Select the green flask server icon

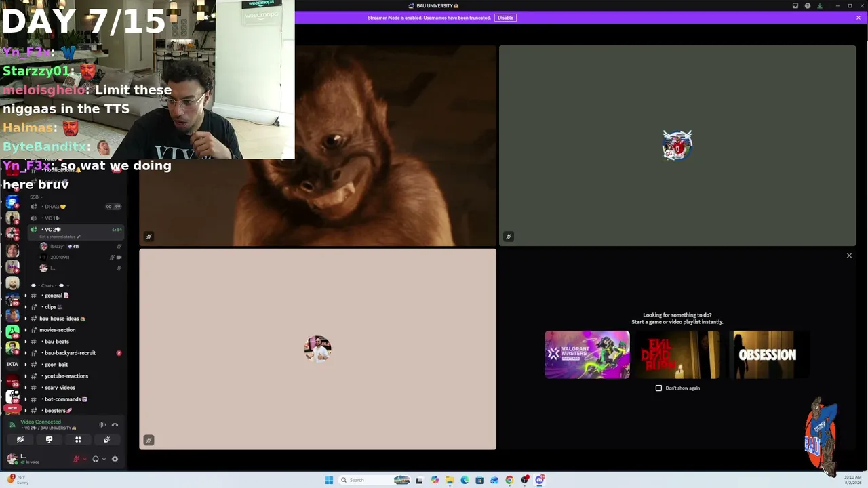(12, 331)
